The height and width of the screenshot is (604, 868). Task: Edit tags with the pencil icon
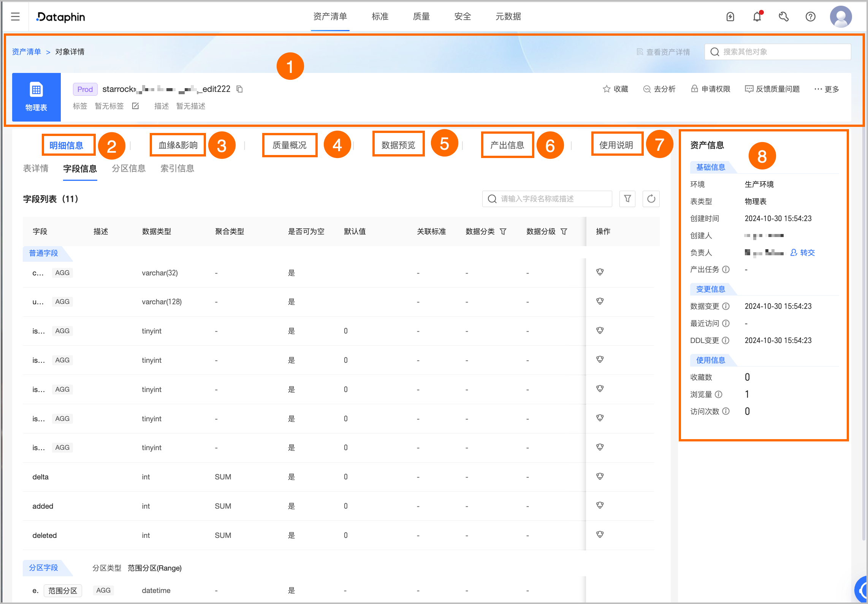click(x=135, y=106)
